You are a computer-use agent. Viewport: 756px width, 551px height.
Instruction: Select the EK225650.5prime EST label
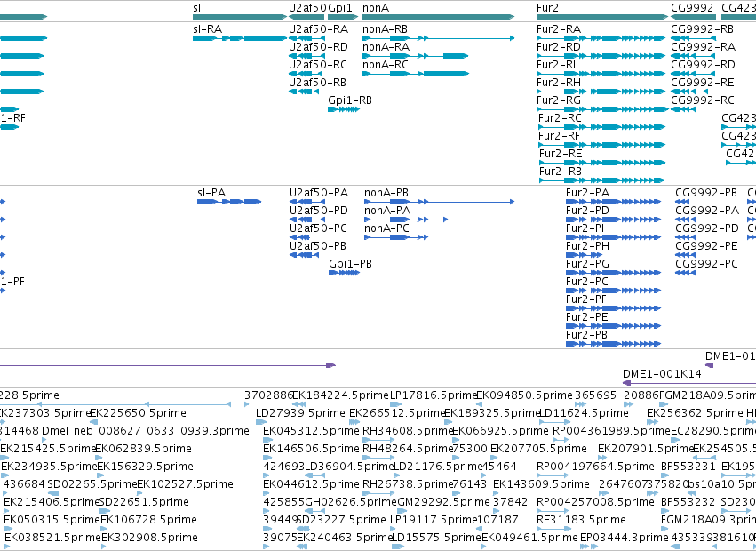tap(138, 413)
